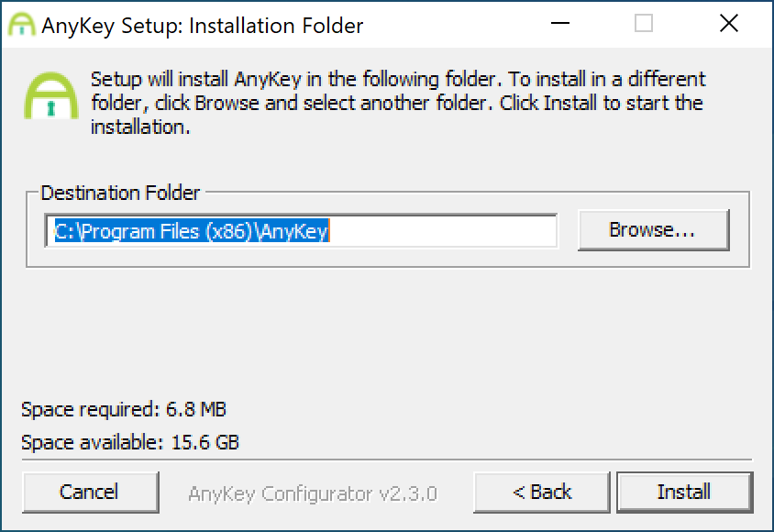Go to the previous step with Back
Image resolution: width=774 pixels, height=532 pixels.
[x=541, y=492]
